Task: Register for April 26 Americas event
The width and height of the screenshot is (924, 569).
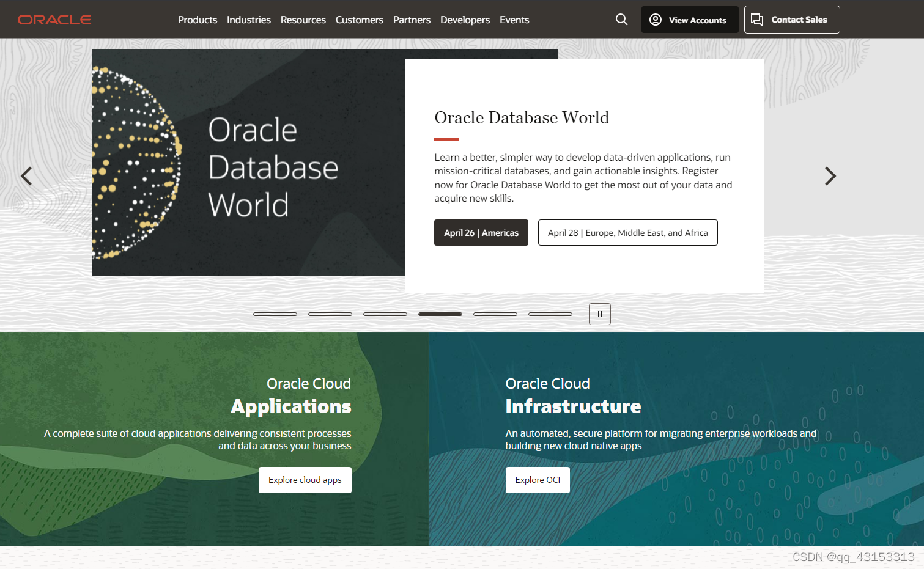Action: tap(481, 233)
